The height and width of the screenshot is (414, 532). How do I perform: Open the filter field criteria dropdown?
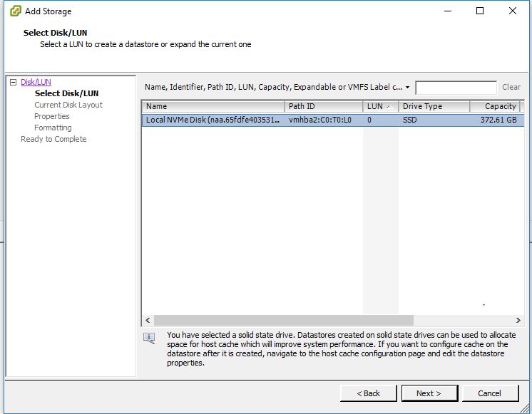407,87
